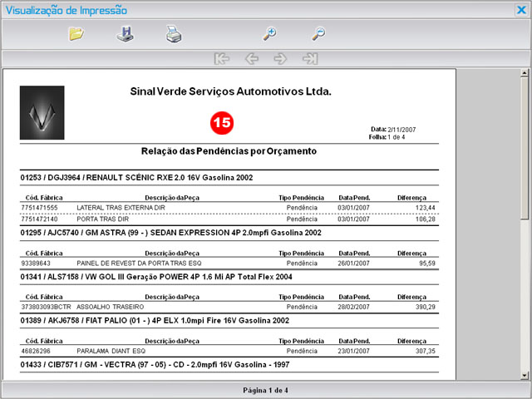Click PORTA TRAS DIR description
This screenshot has width=532, height=399.
[103, 219]
